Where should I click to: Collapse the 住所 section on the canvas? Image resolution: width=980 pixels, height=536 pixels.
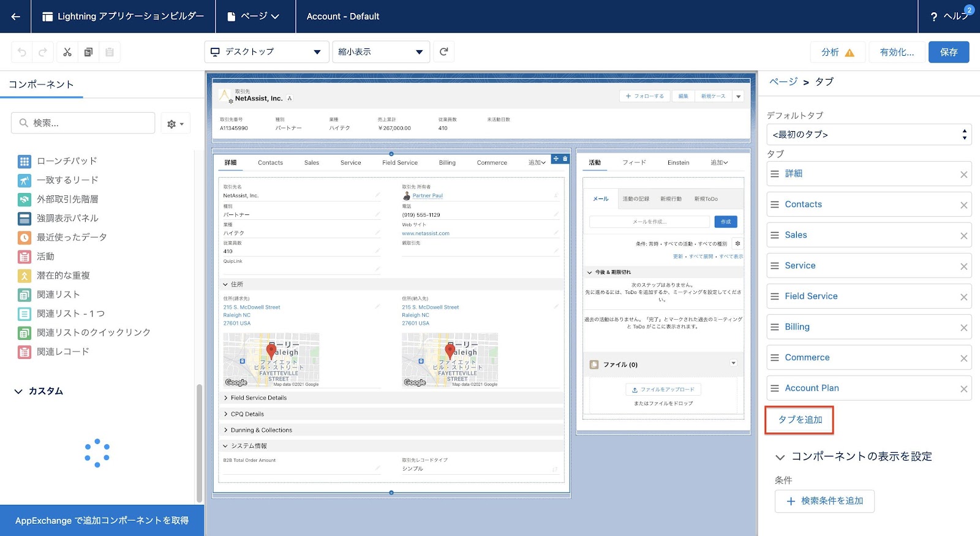pyautogui.click(x=391, y=284)
